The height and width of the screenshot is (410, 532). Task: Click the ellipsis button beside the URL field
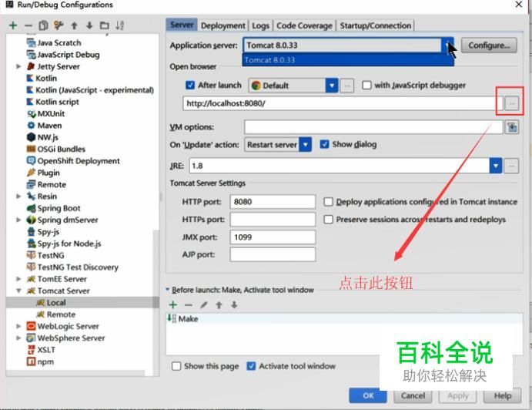pos(512,103)
